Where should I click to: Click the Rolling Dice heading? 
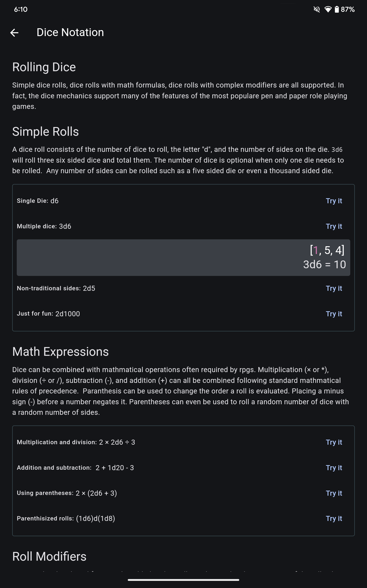coord(44,67)
